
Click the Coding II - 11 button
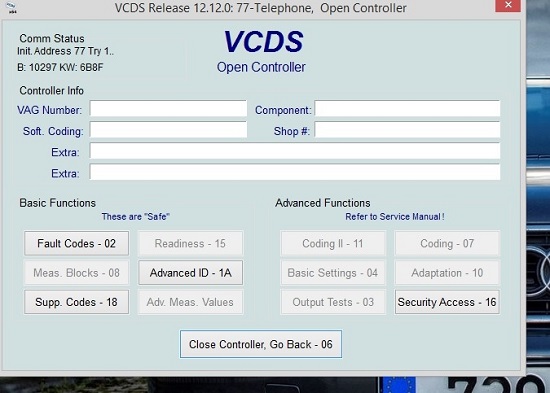[x=333, y=243]
